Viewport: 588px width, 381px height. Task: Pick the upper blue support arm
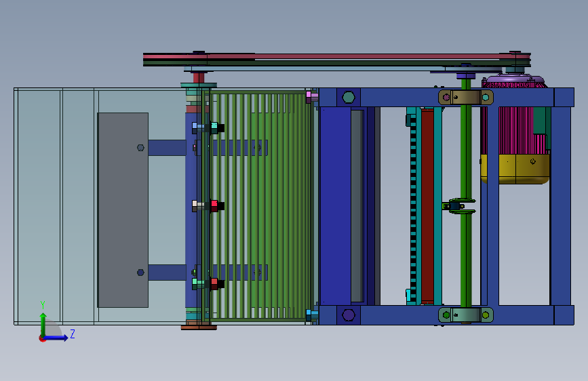tap(168, 148)
